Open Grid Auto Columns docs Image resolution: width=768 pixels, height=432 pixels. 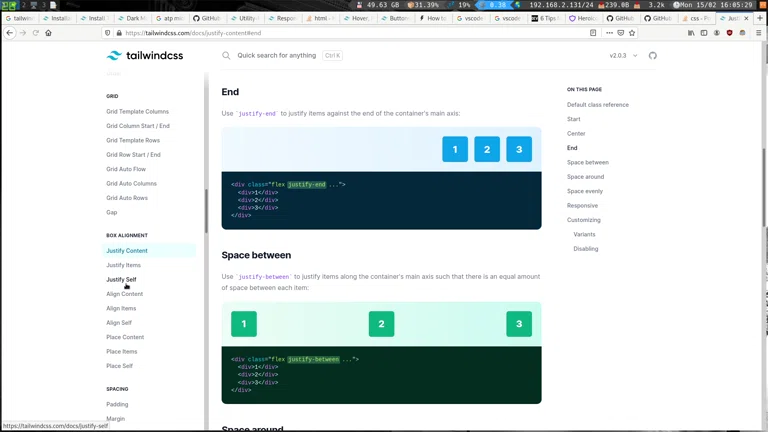(x=131, y=184)
